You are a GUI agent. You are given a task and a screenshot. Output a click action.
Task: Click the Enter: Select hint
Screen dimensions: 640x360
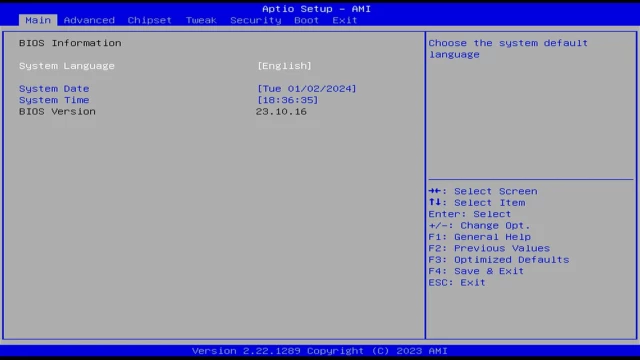[x=469, y=214]
